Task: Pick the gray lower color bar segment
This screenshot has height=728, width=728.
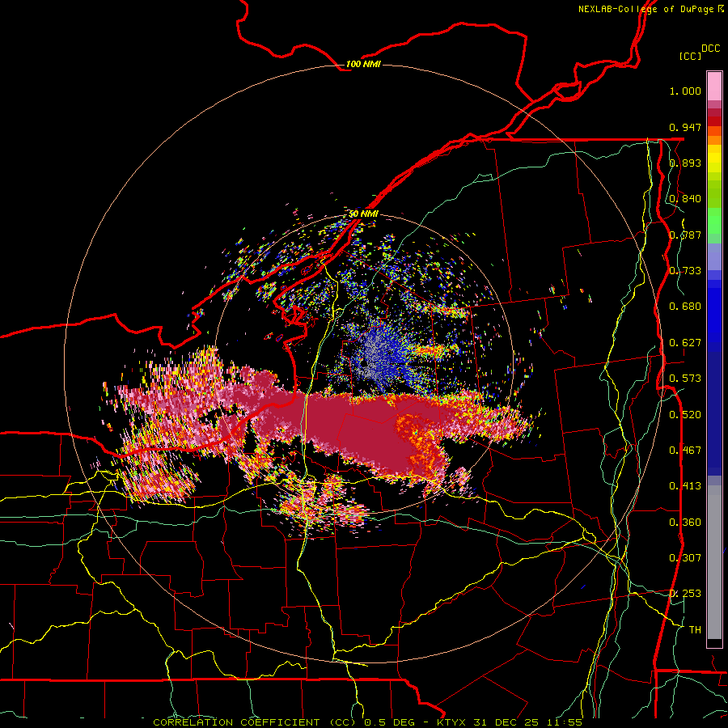Action: point(714,562)
